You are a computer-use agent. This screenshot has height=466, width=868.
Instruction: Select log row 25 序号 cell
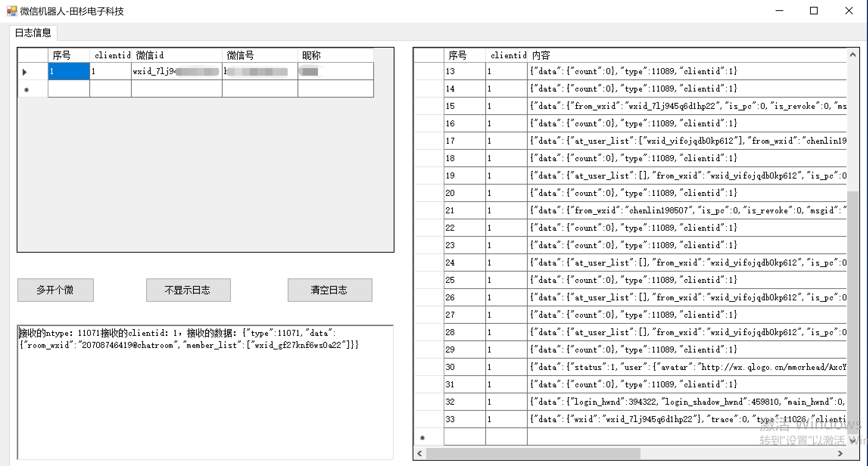tap(464, 280)
